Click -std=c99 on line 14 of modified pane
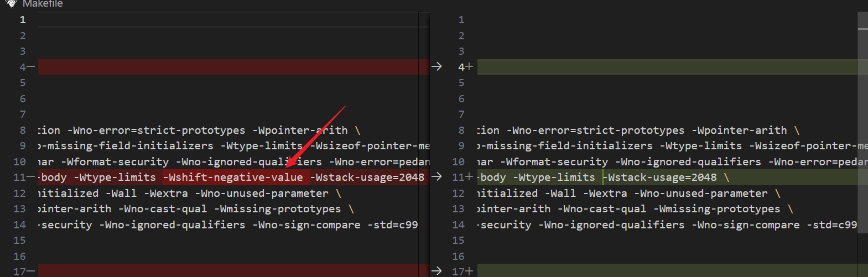Image resolution: width=868 pixels, height=277 pixels. [x=832, y=224]
